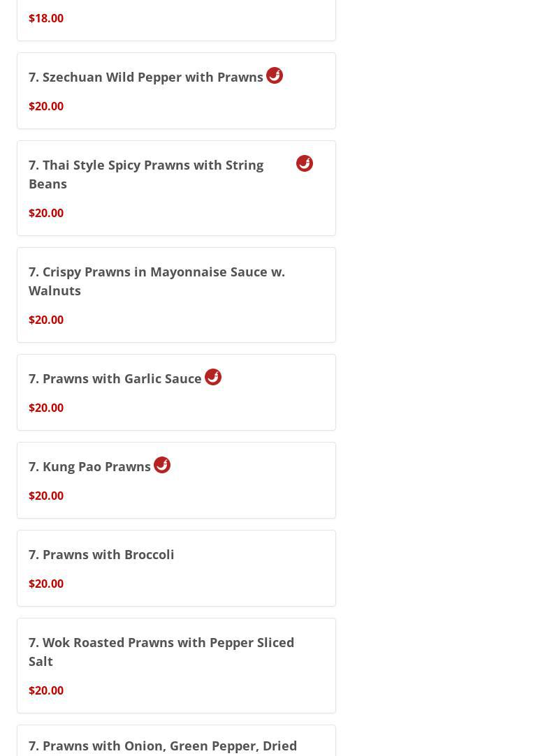This screenshot has height=756, width=538.
Task: Click $20.00 price under Kung Pao Prawns
Action: point(46,496)
